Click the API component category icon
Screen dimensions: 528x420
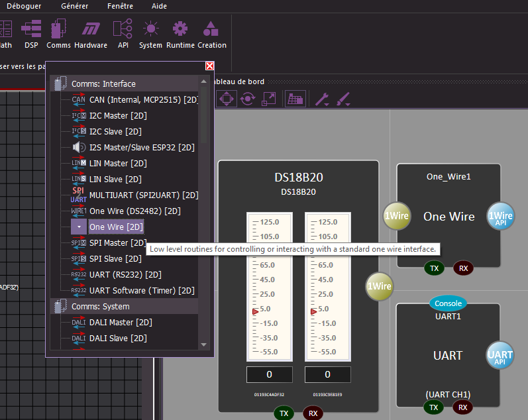tap(123, 34)
